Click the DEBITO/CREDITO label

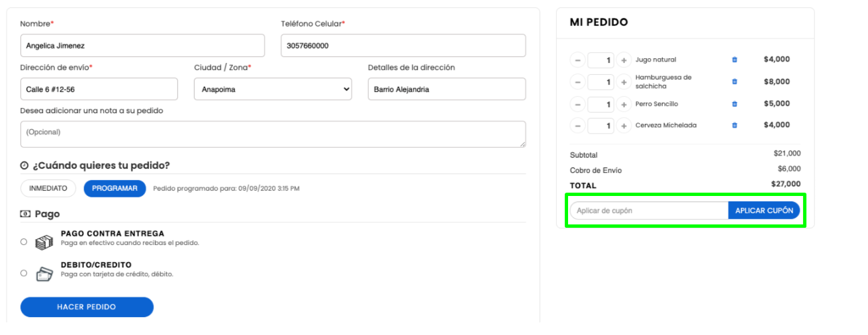pyautogui.click(x=96, y=265)
